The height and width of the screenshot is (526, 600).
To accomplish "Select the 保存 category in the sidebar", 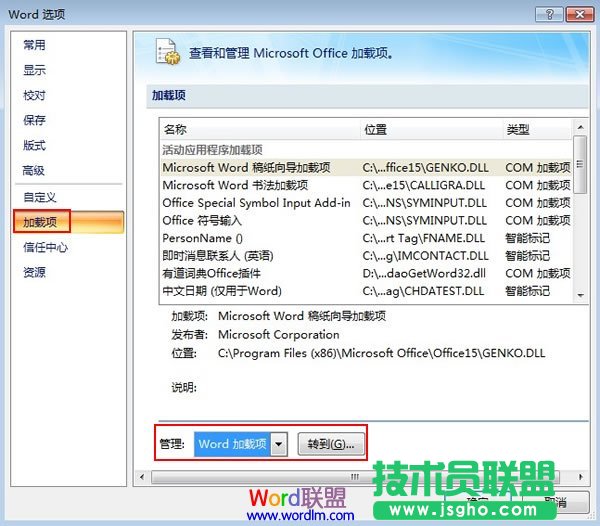I will point(35,120).
